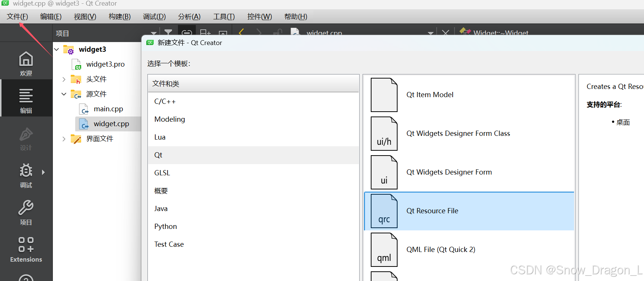Open the 控件(W) menu
The height and width of the screenshot is (281, 644).
coord(259,17)
